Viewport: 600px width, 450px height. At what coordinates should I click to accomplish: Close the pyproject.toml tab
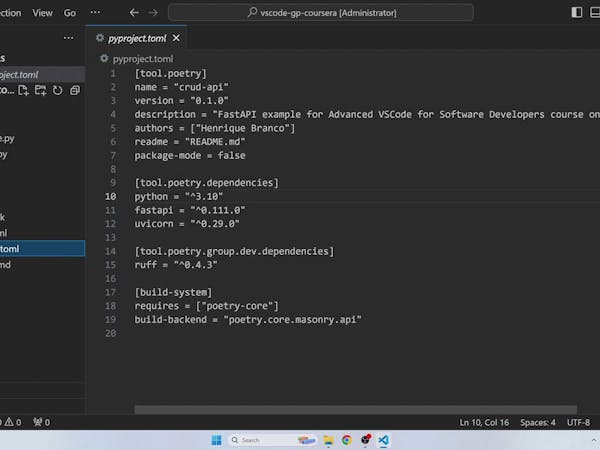[176, 38]
